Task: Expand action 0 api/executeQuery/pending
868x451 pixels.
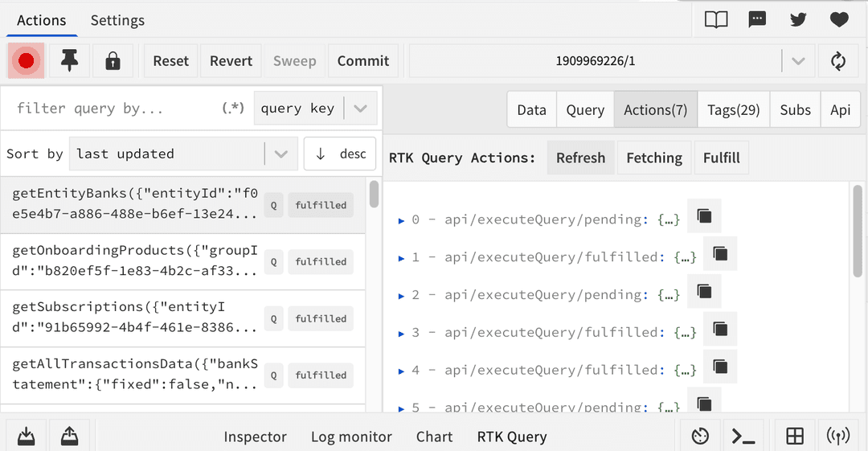Action: point(401,220)
